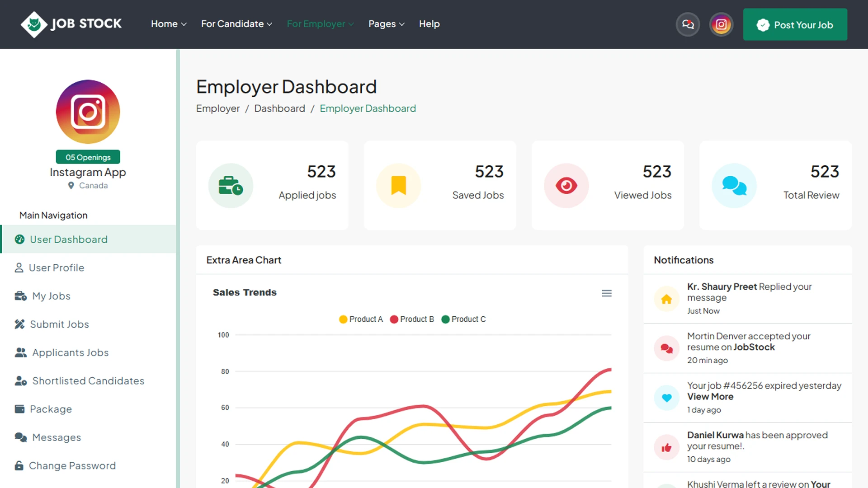Open Applicants Jobs in sidebar

[x=89, y=352]
